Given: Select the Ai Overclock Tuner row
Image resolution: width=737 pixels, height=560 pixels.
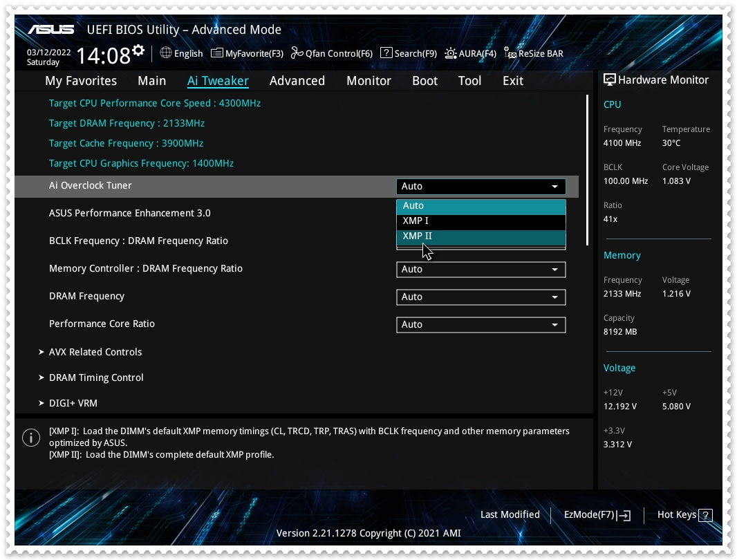Looking at the screenshot, I should click(297, 186).
